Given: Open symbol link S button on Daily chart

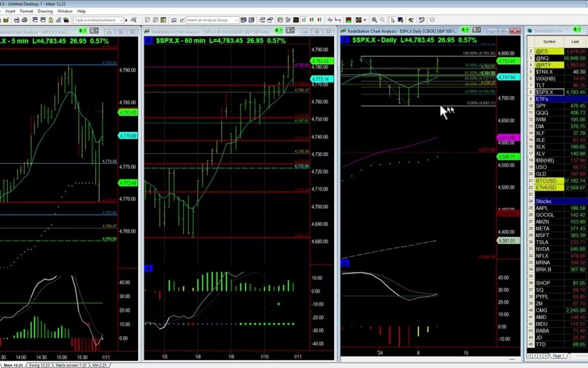Looking at the screenshot, I should click(x=464, y=29).
